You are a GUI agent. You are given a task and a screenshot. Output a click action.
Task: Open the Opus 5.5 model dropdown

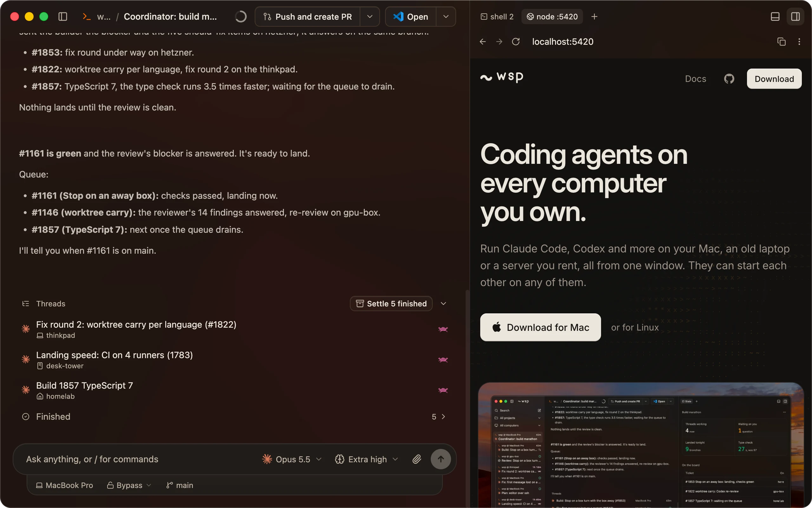[292, 459]
